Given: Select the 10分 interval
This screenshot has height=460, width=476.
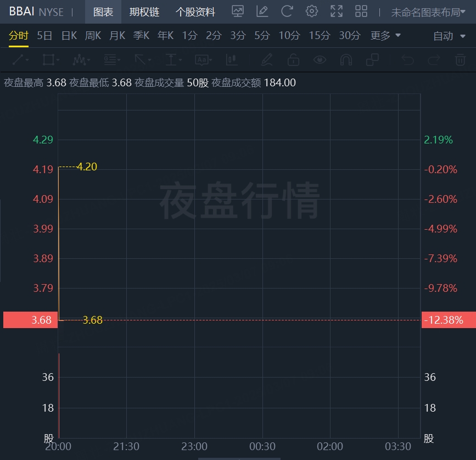Looking at the screenshot, I should pos(289,36).
